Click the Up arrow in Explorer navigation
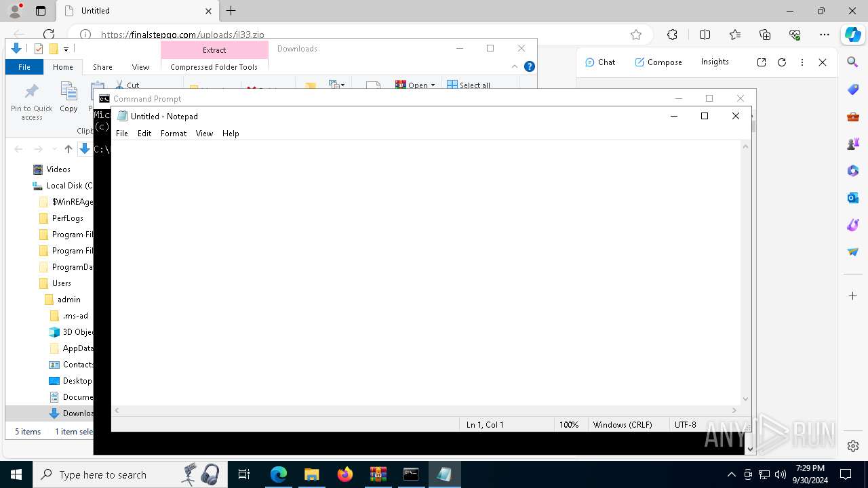 68,149
